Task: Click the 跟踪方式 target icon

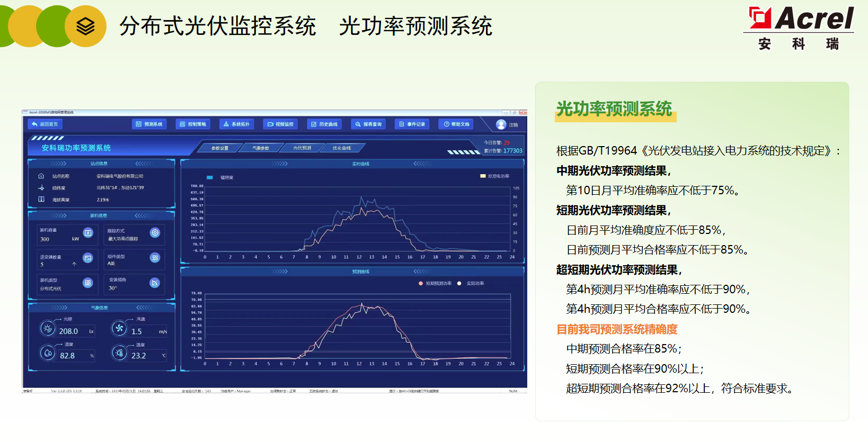Action: click(155, 233)
